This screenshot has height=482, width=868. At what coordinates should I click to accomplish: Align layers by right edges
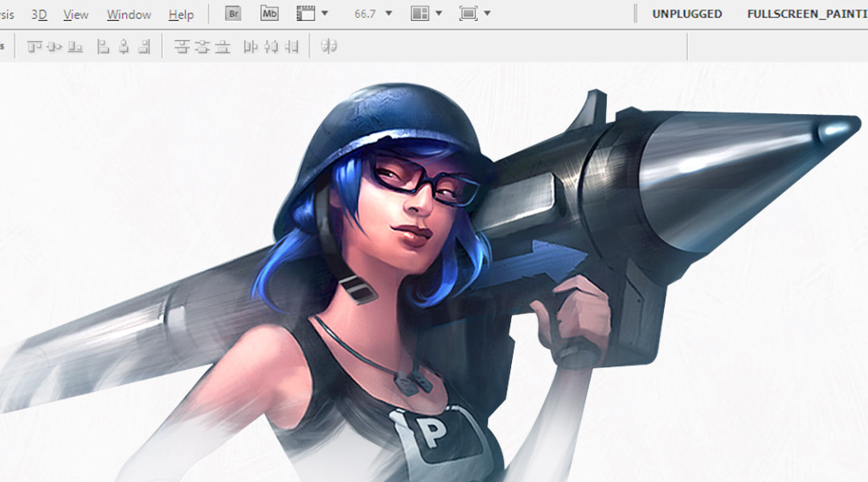tap(144, 47)
